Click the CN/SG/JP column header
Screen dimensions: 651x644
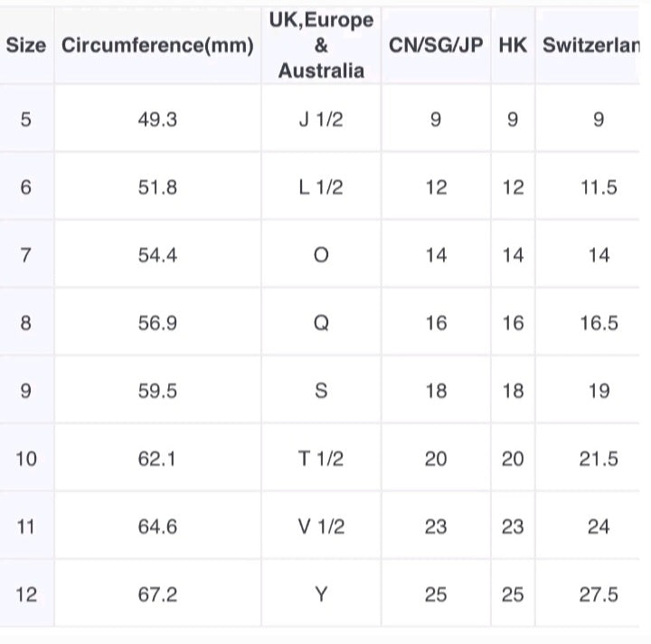click(436, 46)
